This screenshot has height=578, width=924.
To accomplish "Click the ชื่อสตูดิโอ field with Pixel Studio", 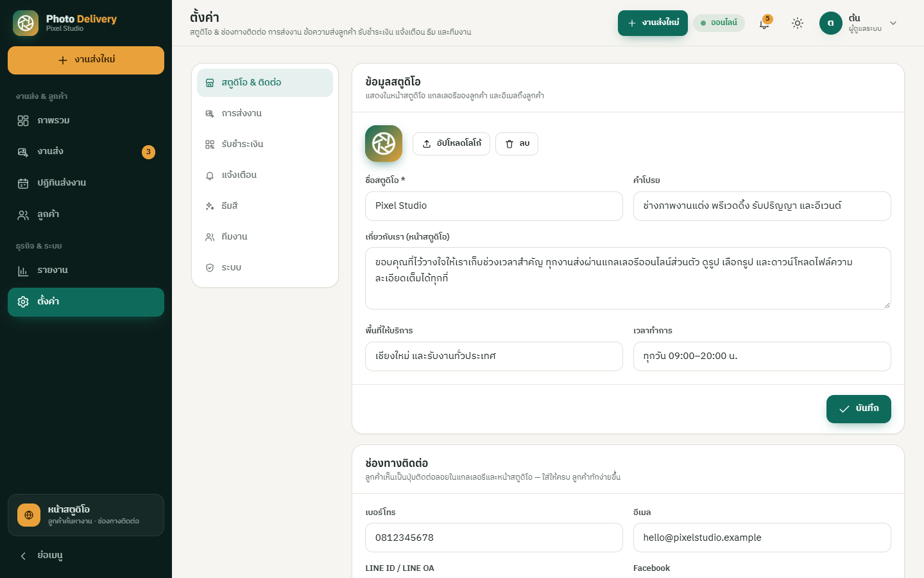I will (x=494, y=206).
